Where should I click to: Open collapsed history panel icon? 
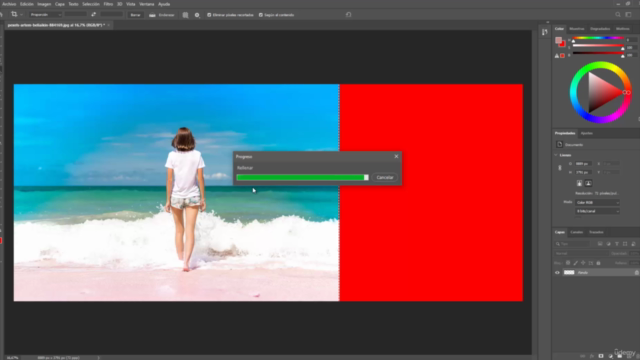[x=544, y=32]
